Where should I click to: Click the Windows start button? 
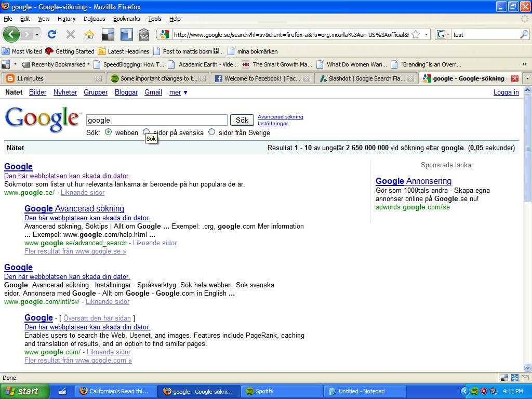tap(24, 391)
